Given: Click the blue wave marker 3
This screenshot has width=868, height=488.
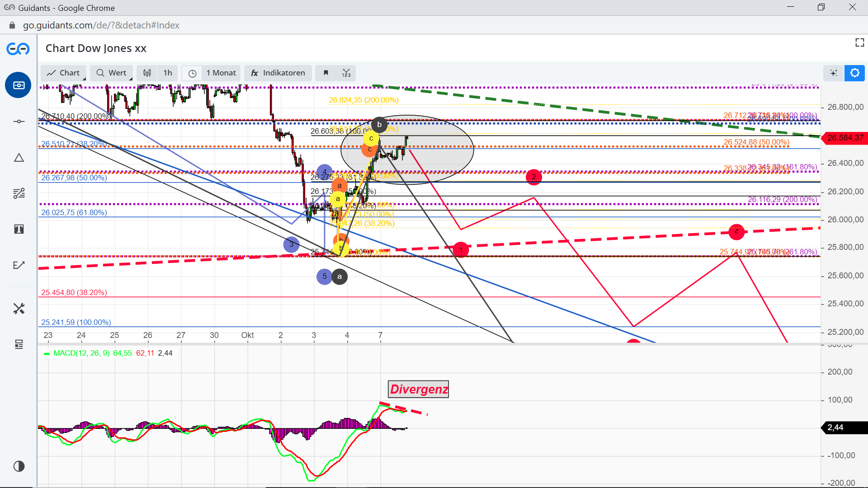Looking at the screenshot, I should coord(291,244).
